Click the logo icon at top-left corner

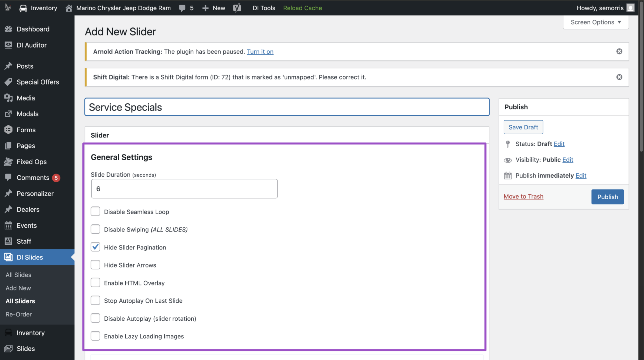[8, 8]
